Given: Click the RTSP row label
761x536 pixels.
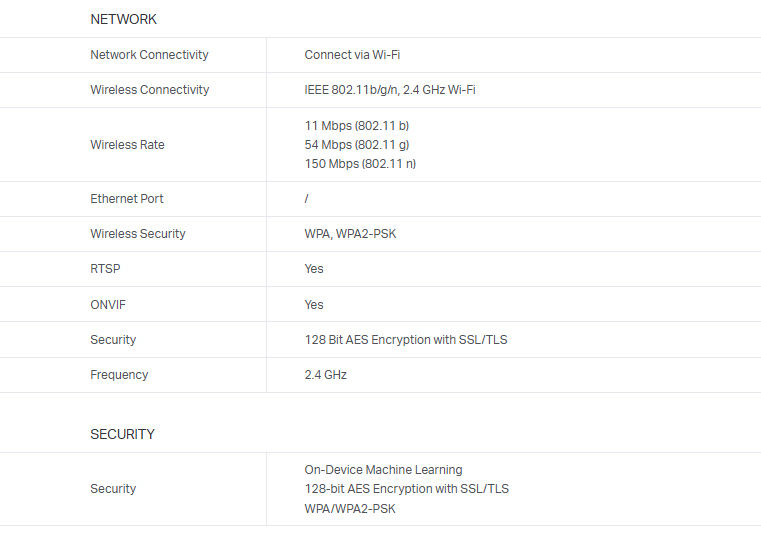Looking at the screenshot, I should [105, 269].
